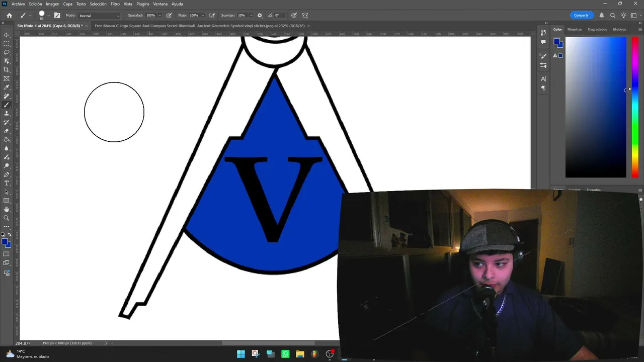Select the Object Selection tool
Image resolution: width=644 pixels, height=362 pixels.
7,61
